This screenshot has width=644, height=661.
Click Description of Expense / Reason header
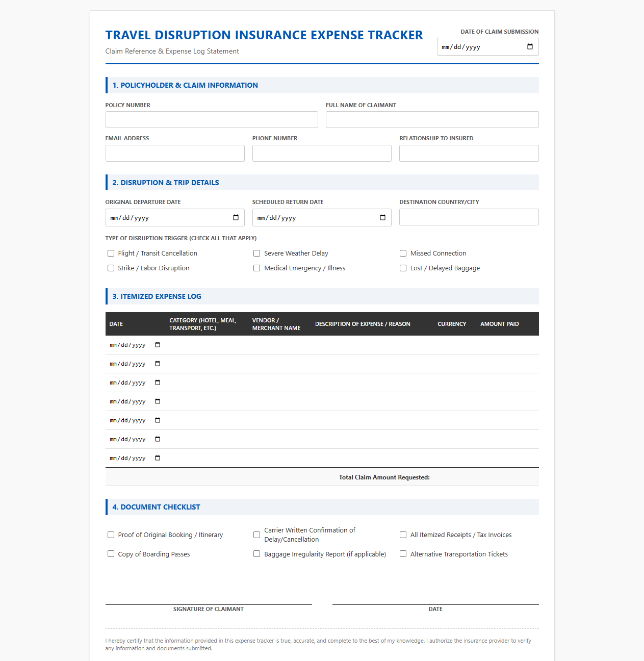363,324
